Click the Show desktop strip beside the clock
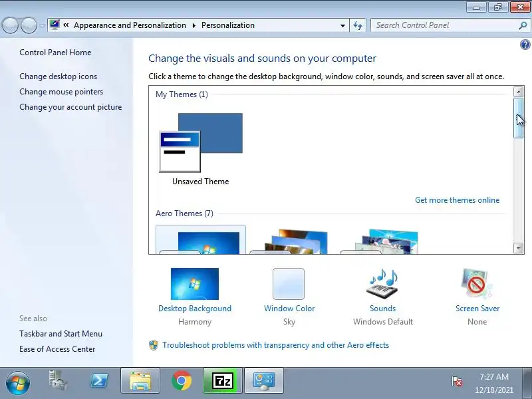This screenshot has width=532, height=399. (x=527, y=384)
